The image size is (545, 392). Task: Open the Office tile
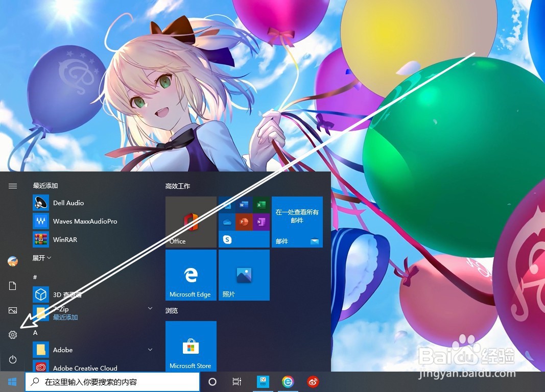191,222
